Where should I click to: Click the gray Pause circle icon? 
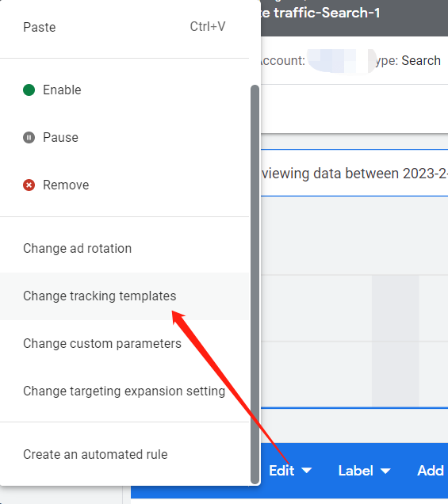point(29,138)
